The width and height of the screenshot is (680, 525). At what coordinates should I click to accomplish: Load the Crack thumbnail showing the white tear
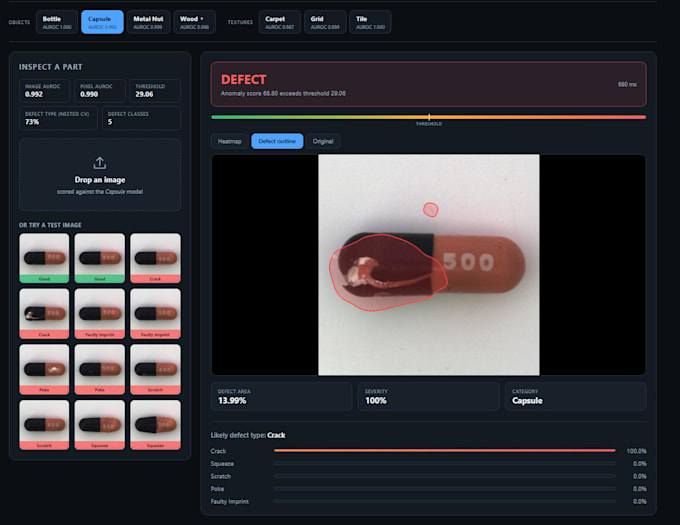point(44,313)
